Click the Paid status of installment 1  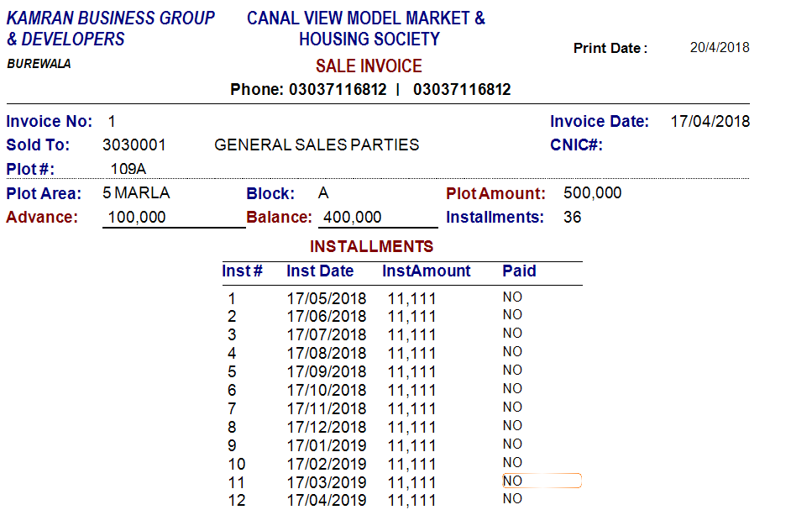[512, 297]
